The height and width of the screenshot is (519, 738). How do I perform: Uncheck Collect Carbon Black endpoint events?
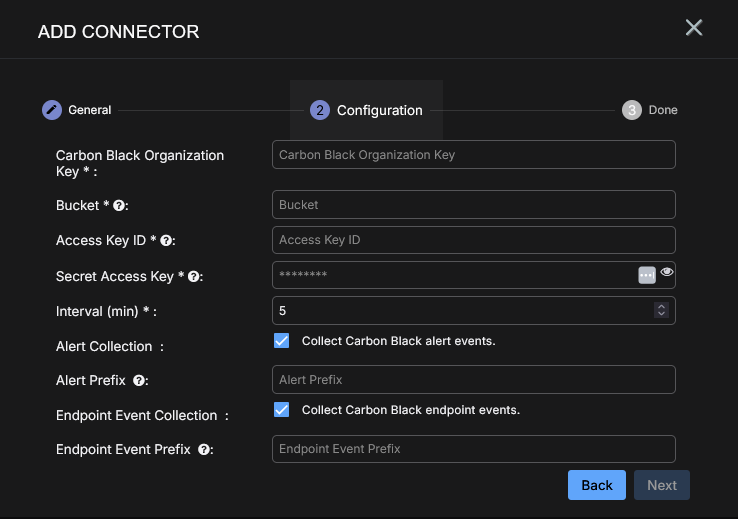pyautogui.click(x=281, y=409)
